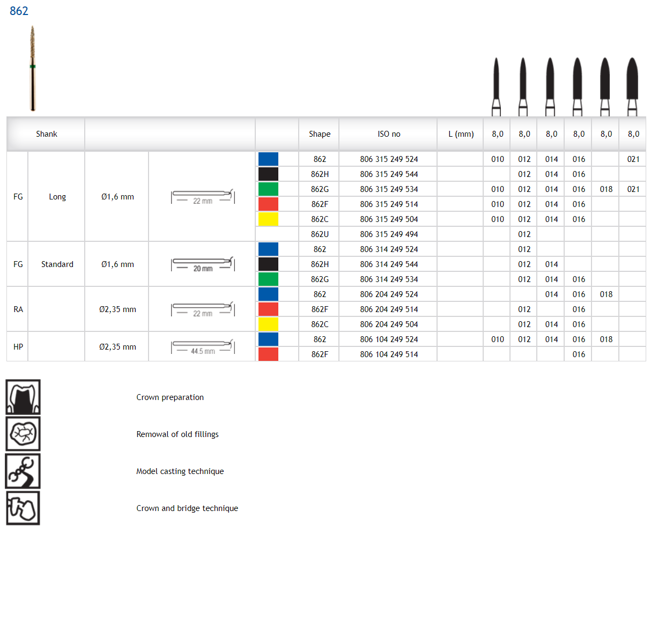Image resolution: width=658 pixels, height=644 pixels.
Task: Click the leftmost black bur silhouette
Action: coord(497,86)
